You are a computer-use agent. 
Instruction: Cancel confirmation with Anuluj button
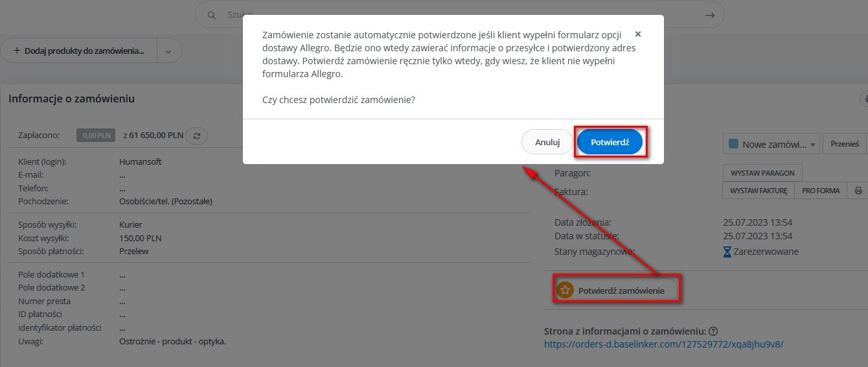coord(547,142)
